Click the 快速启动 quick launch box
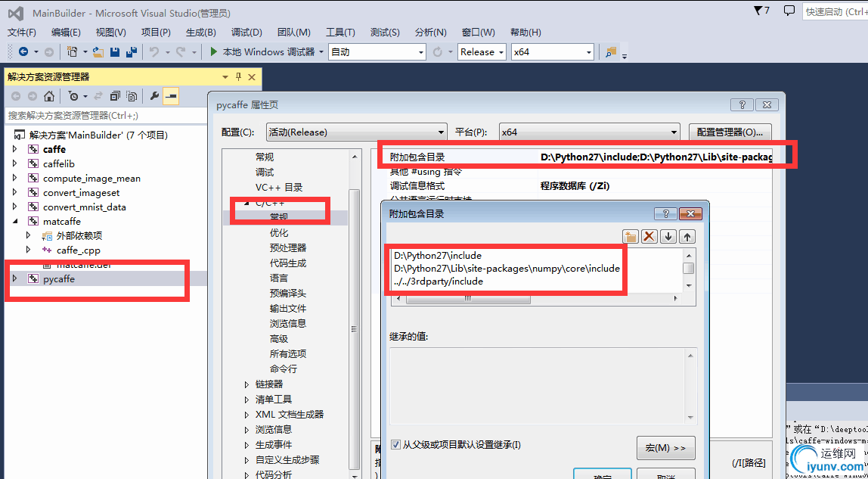 [835, 11]
